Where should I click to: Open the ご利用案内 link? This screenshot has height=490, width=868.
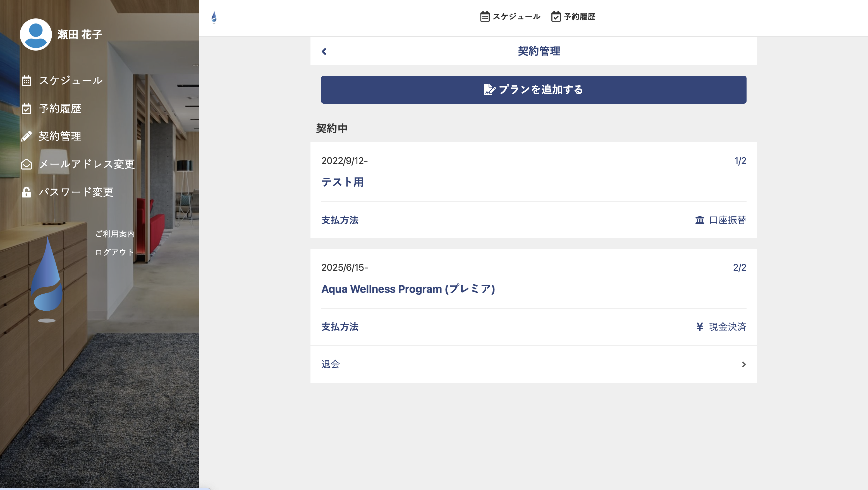tap(115, 234)
